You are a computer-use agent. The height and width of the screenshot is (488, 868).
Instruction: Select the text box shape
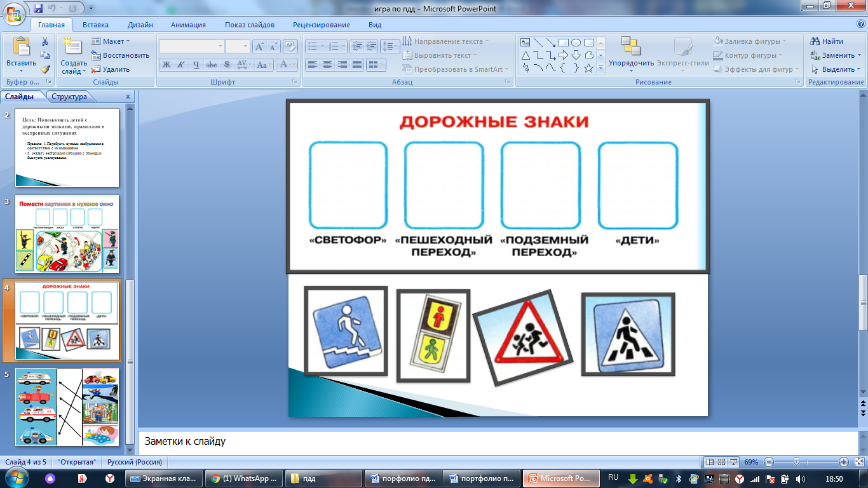(526, 43)
